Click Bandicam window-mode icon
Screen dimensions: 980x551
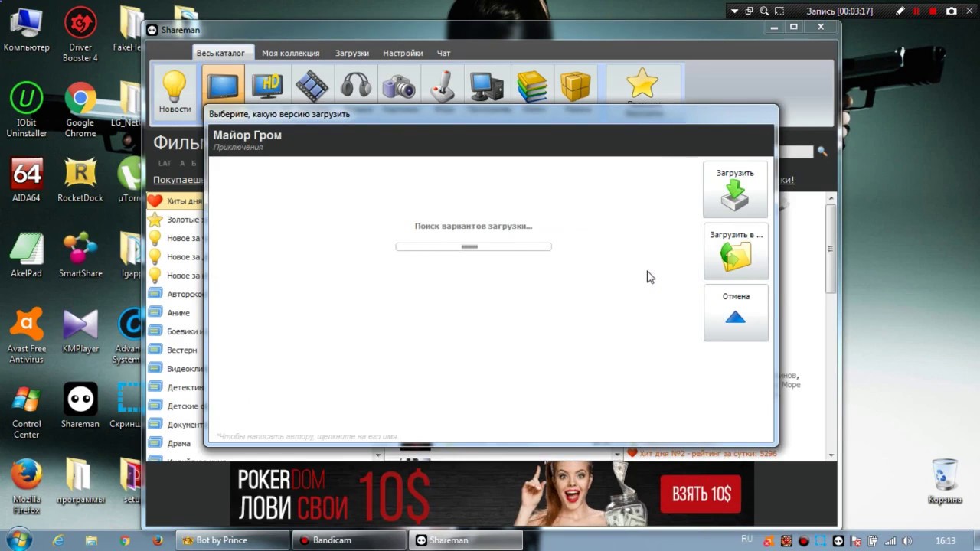pyautogui.click(x=749, y=11)
